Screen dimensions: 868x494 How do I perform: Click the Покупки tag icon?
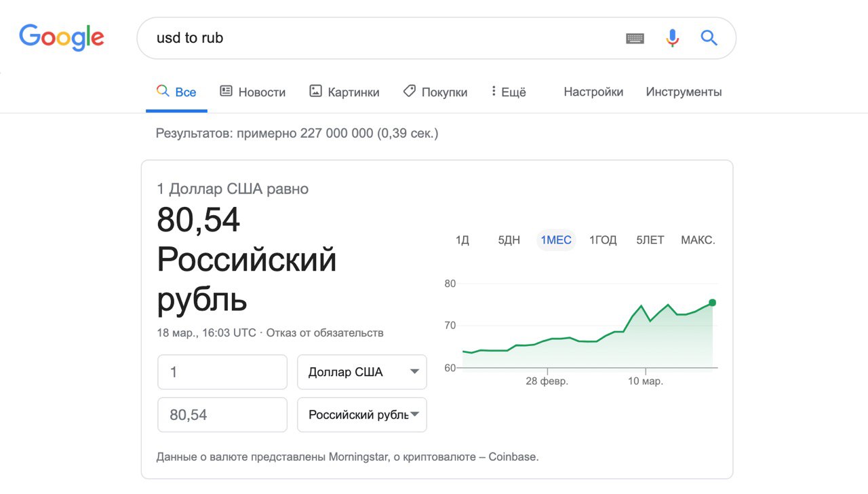tap(409, 91)
